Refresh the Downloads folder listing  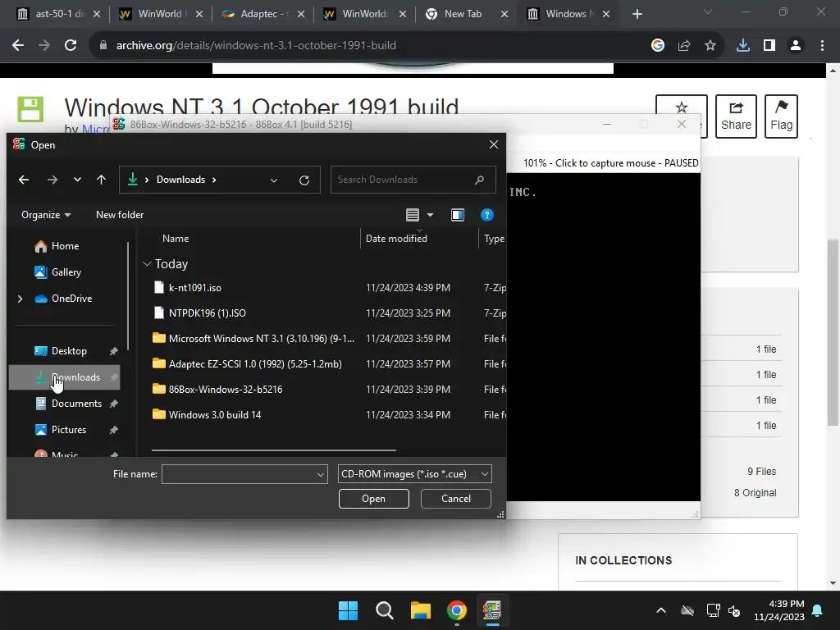click(x=304, y=180)
